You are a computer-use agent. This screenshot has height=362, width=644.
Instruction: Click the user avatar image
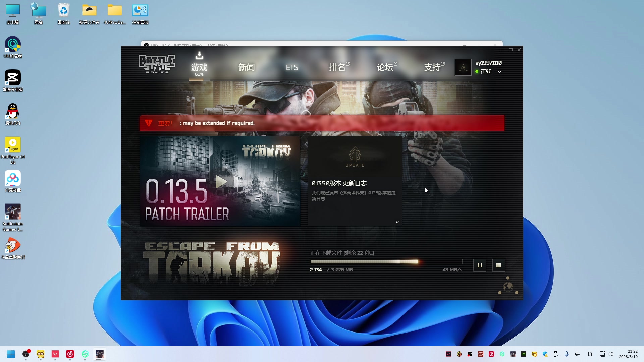click(x=463, y=67)
